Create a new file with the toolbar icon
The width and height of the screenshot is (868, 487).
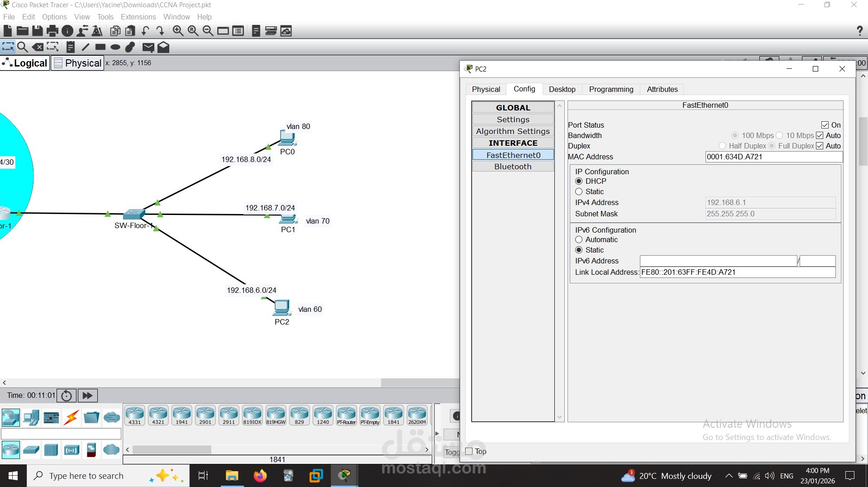[x=8, y=31]
